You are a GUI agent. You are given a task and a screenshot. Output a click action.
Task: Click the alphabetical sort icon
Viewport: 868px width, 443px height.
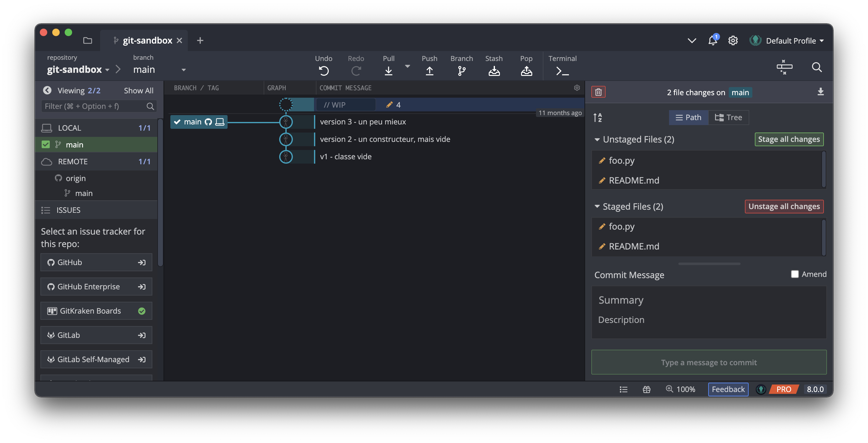pos(598,117)
